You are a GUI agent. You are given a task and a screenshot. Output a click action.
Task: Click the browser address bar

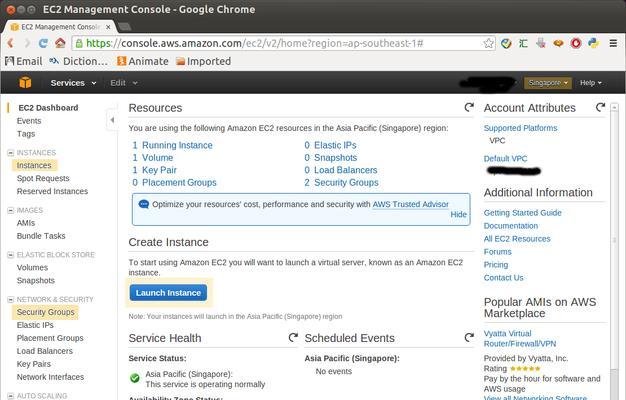click(x=280, y=43)
